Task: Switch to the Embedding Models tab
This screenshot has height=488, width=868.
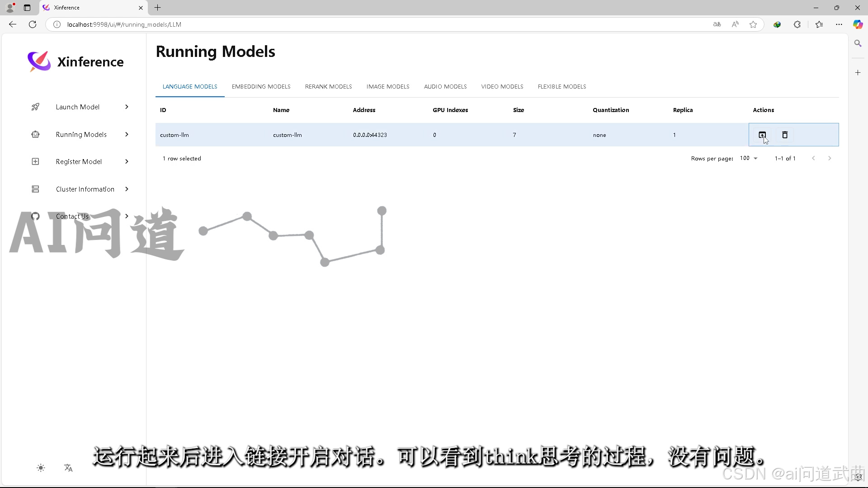Action: coord(261,87)
